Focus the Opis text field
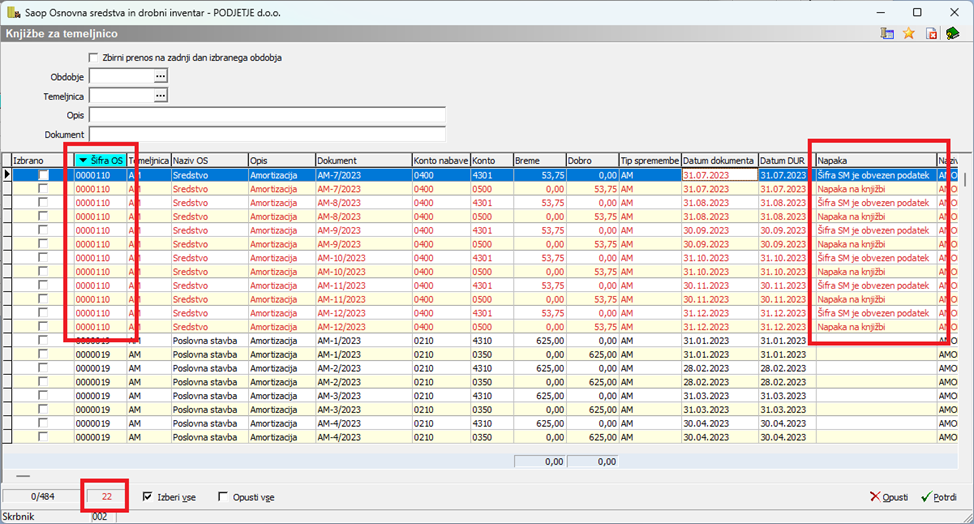This screenshot has width=974, height=524. click(266, 115)
